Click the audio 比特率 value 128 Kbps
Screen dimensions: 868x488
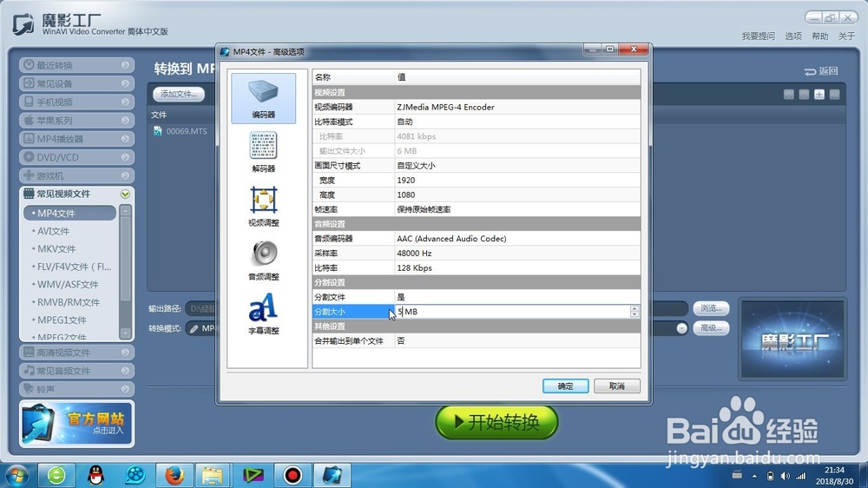point(414,268)
